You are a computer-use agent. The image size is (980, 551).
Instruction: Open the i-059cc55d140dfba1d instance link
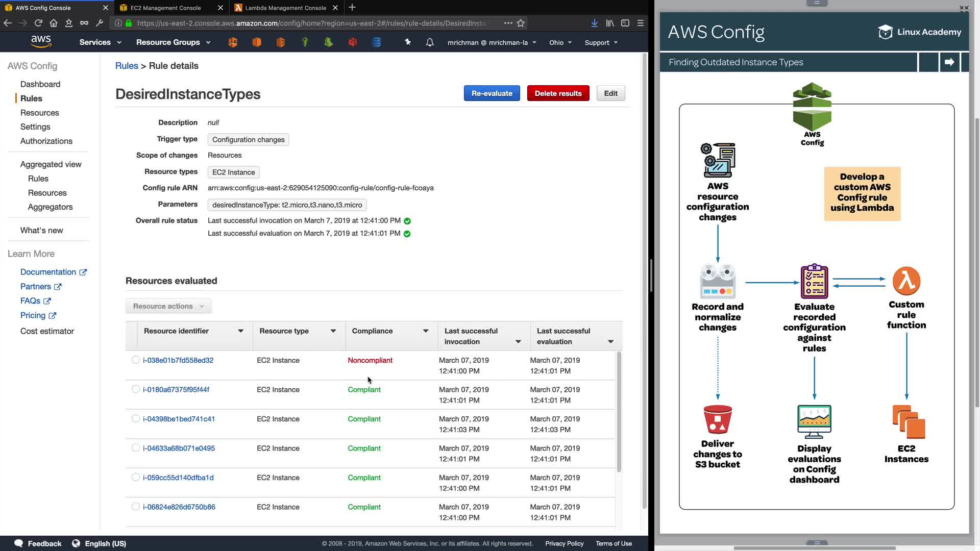[x=178, y=478]
